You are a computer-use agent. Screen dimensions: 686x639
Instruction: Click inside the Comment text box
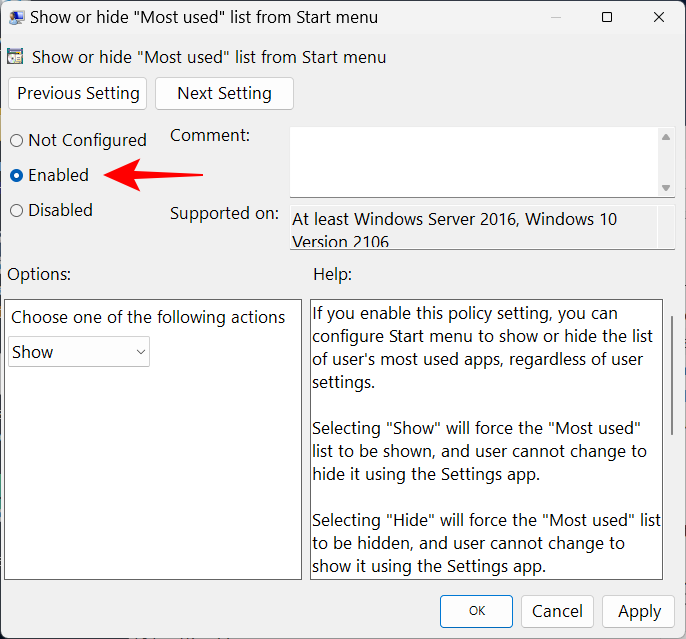pyautogui.click(x=474, y=162)
